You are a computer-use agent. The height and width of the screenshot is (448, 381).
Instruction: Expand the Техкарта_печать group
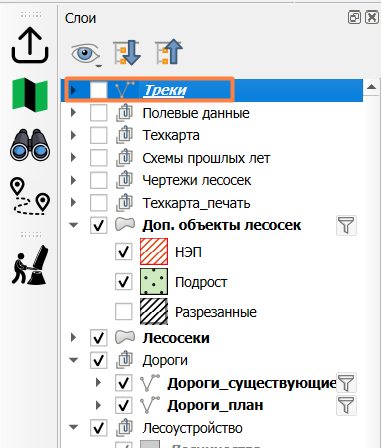[74, 203]
